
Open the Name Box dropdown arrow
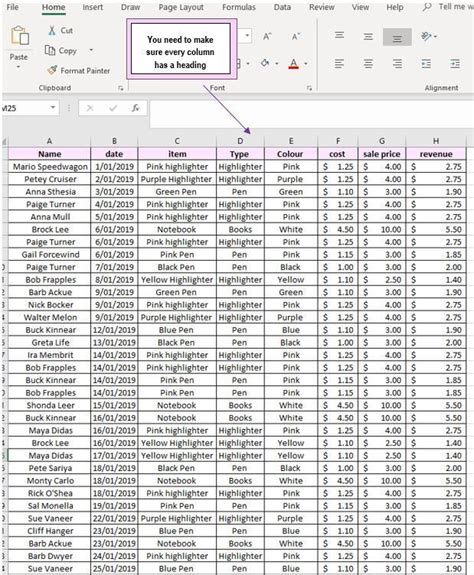tap(53, 107)
